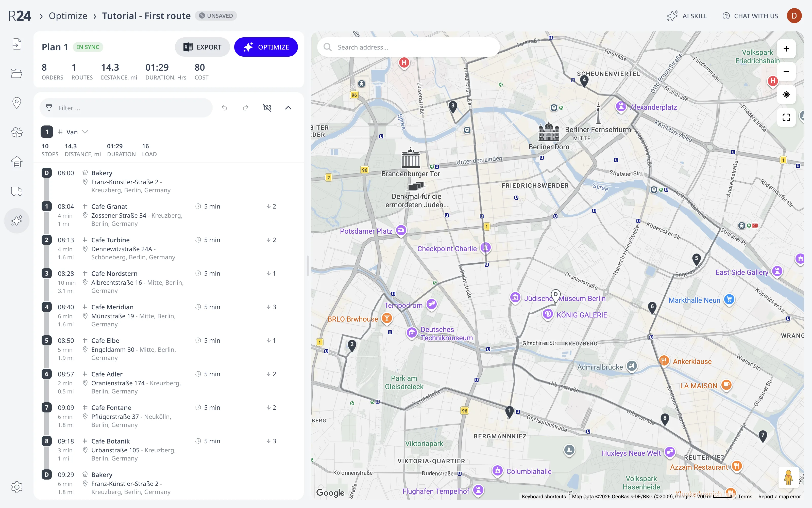Click the Filter input field
Viewport: 812px width, 508px height.
(x=126, y=108)
